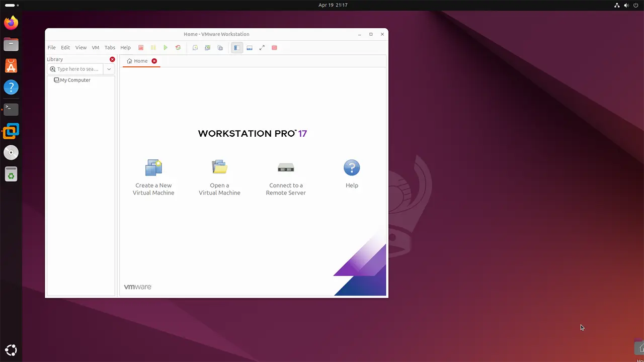Click the Open a Virtual Machine label
The width and height of the screenshot is (644, 362).
[219, 189]
